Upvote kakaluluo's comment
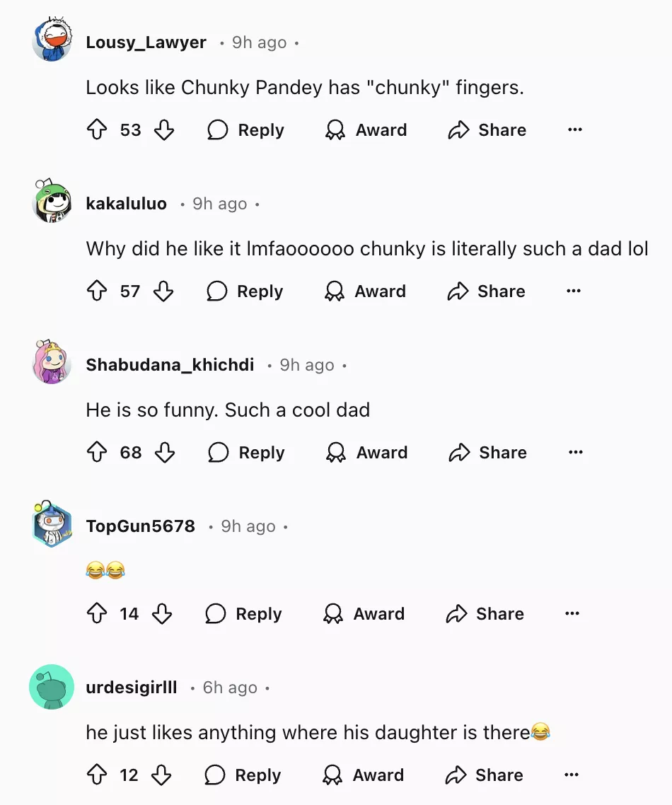Image resolution: width=672 pixels, height=805 pixels. [x=96, y=291]
